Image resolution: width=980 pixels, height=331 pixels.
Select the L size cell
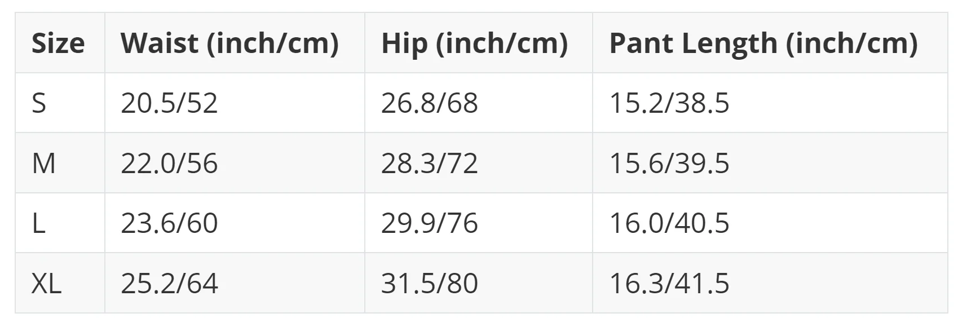38,223
